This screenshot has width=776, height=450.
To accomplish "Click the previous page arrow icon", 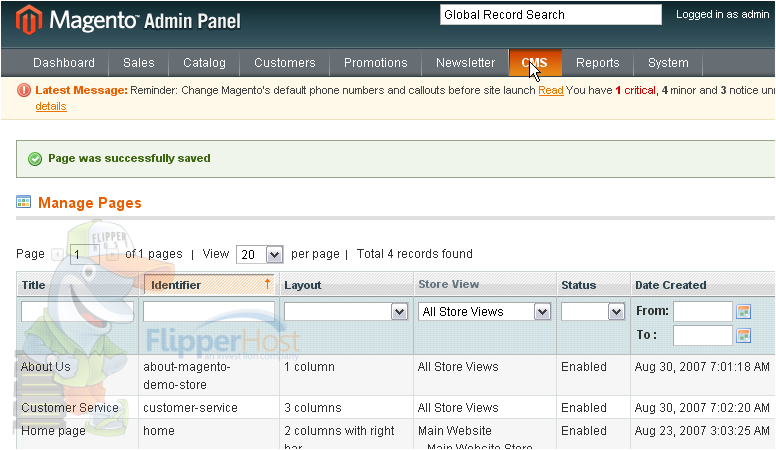I will tap(58, 254).
